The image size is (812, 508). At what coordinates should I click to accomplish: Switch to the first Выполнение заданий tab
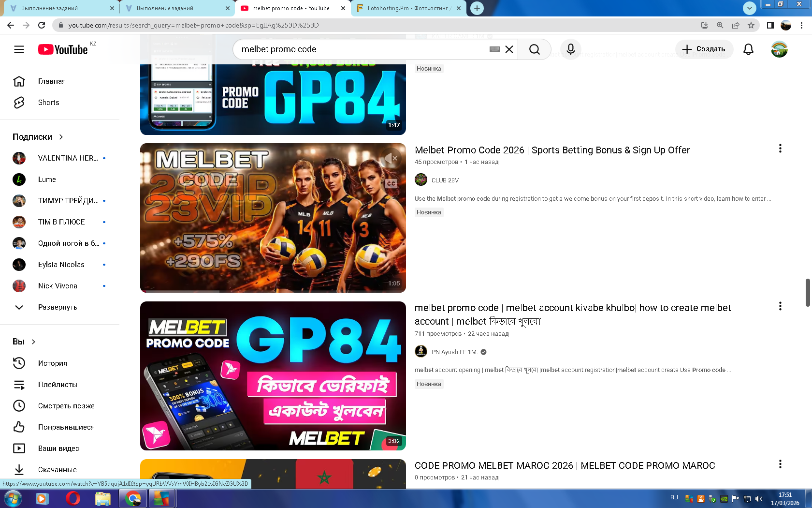point(61,8)
